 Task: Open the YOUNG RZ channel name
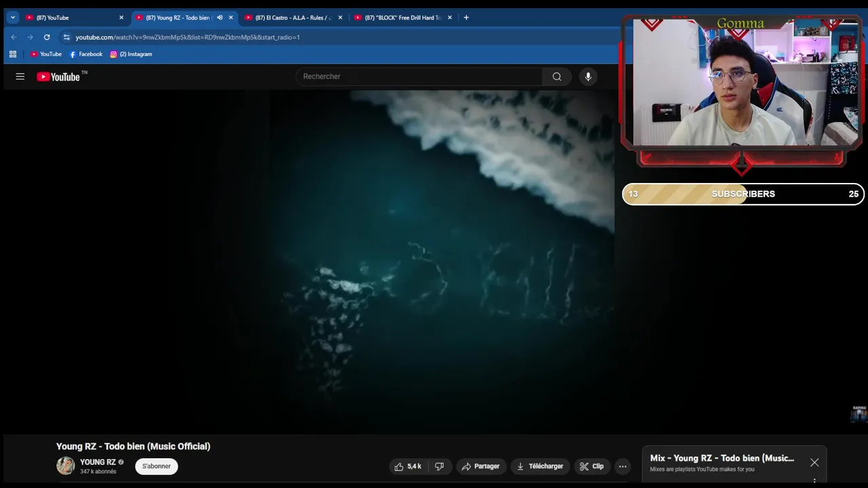click(x=98, y=462)
